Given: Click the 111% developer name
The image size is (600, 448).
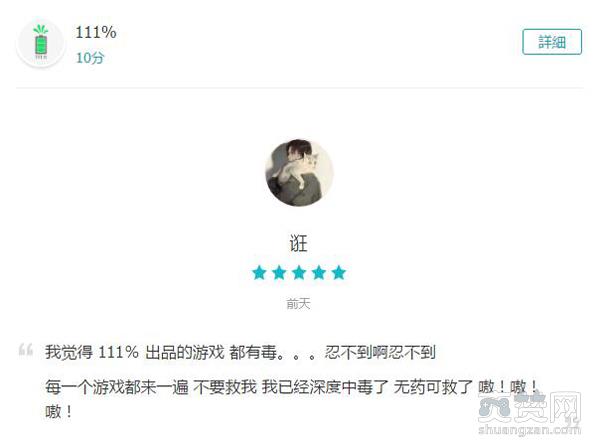Looking at the screenshot, I should click(x=96, y=33).
